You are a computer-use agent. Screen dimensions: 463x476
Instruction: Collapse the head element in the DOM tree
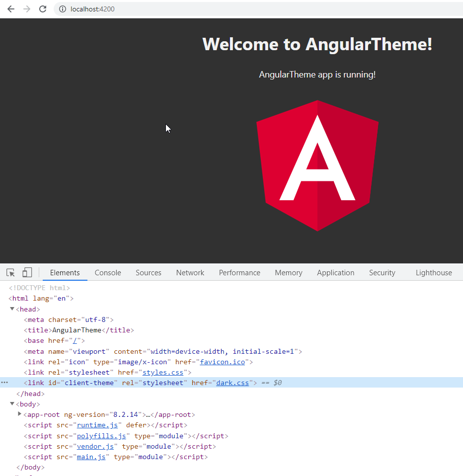point(12,309)
